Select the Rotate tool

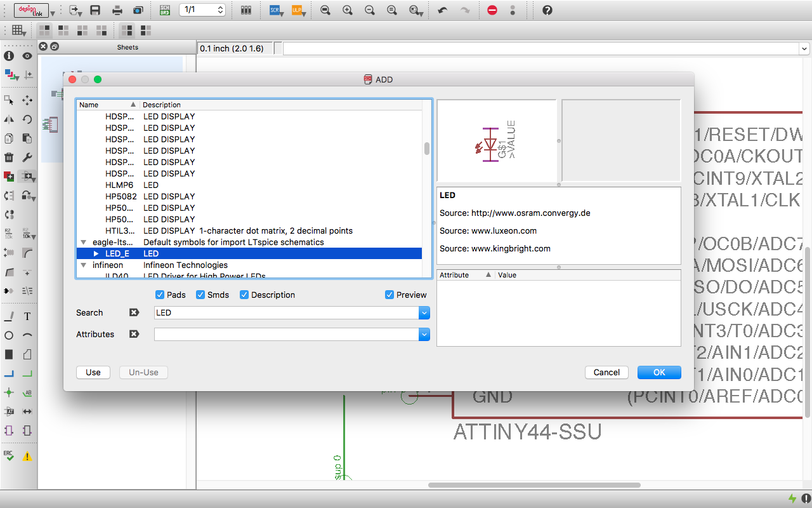pos(27,119)
